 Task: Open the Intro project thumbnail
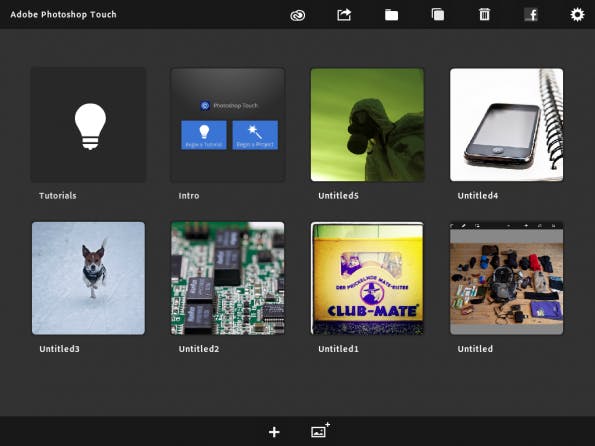[228, 125]
